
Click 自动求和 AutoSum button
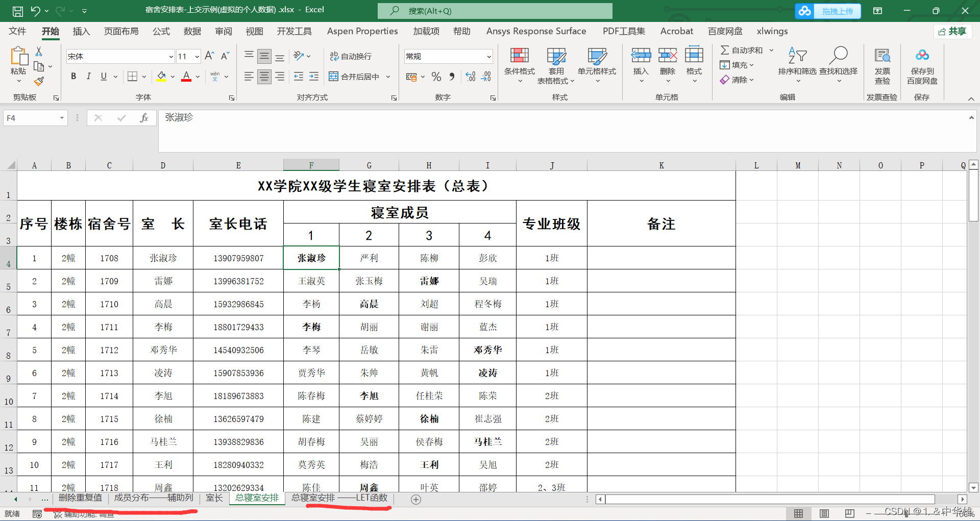point(742,50)
